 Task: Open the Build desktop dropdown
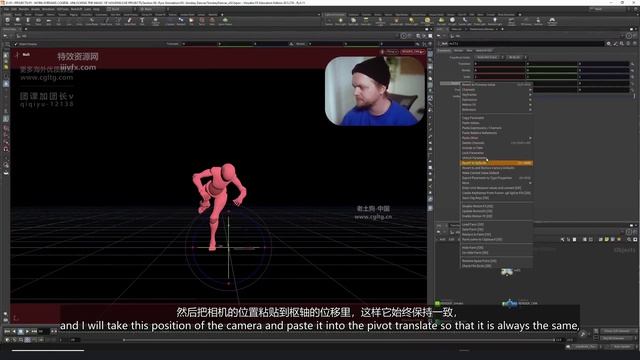click(120, 9)
